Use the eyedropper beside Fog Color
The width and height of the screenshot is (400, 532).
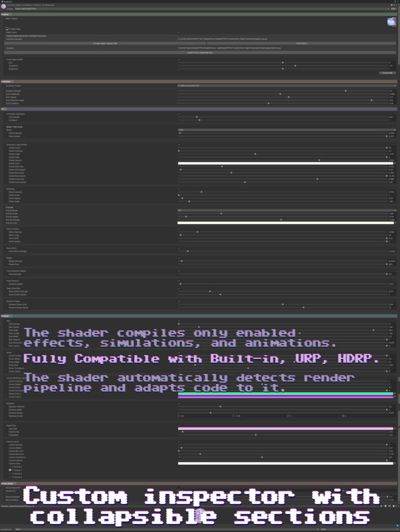click(395, 428)
